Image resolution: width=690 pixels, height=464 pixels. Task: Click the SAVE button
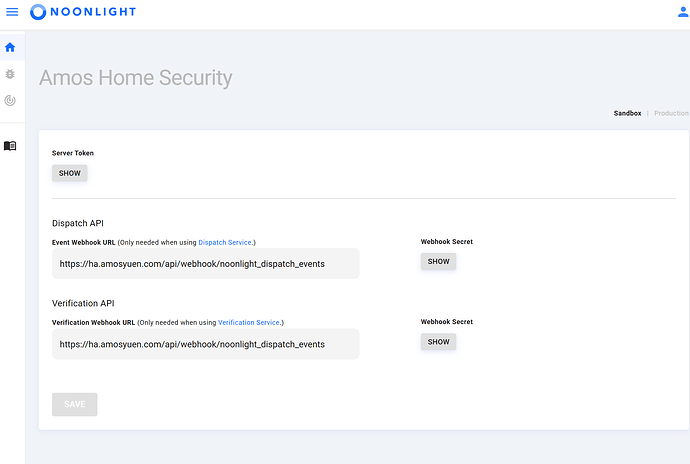(x=74, y=404)
